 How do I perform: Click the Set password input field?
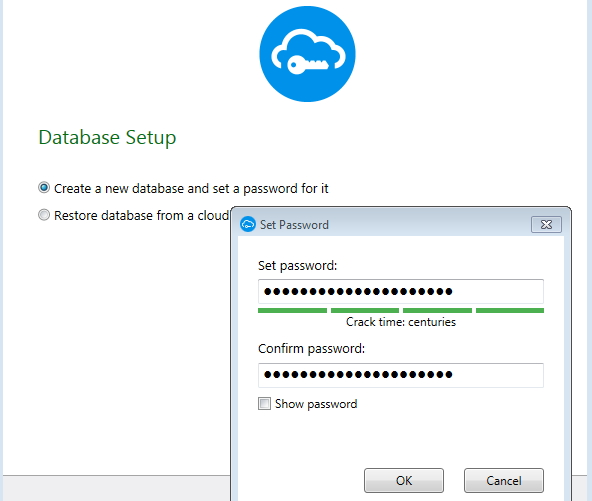pyautogui.click(x=401, y=291)
